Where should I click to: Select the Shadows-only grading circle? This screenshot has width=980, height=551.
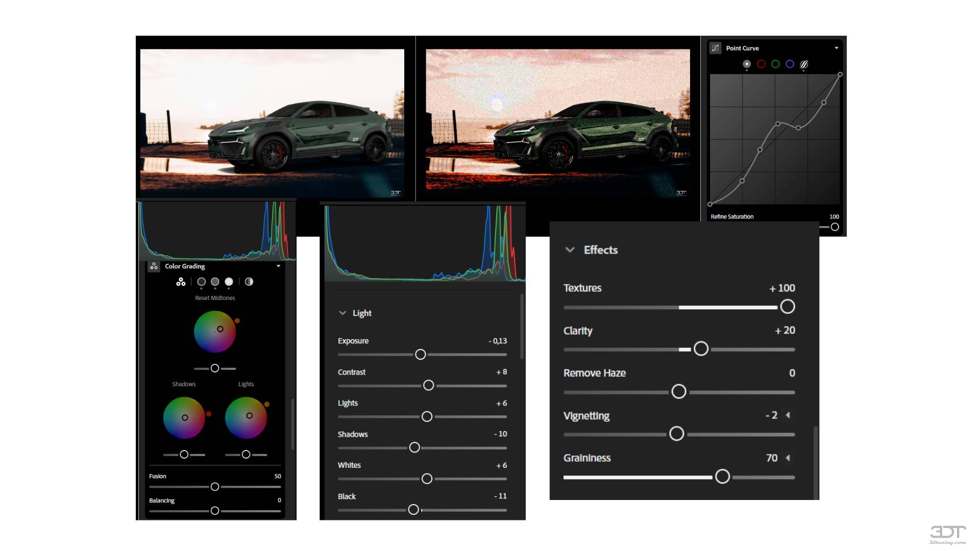click(x=202, y=282)
